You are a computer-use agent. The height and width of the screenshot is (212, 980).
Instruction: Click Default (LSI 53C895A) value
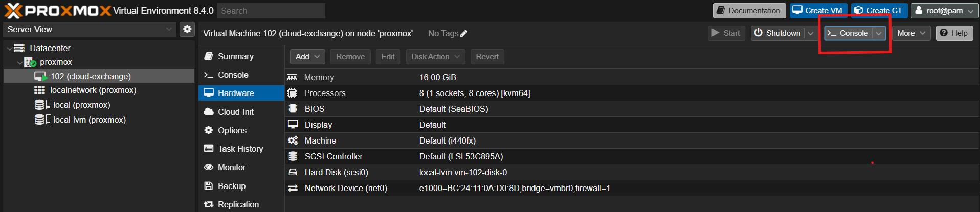tap(461, 156)
